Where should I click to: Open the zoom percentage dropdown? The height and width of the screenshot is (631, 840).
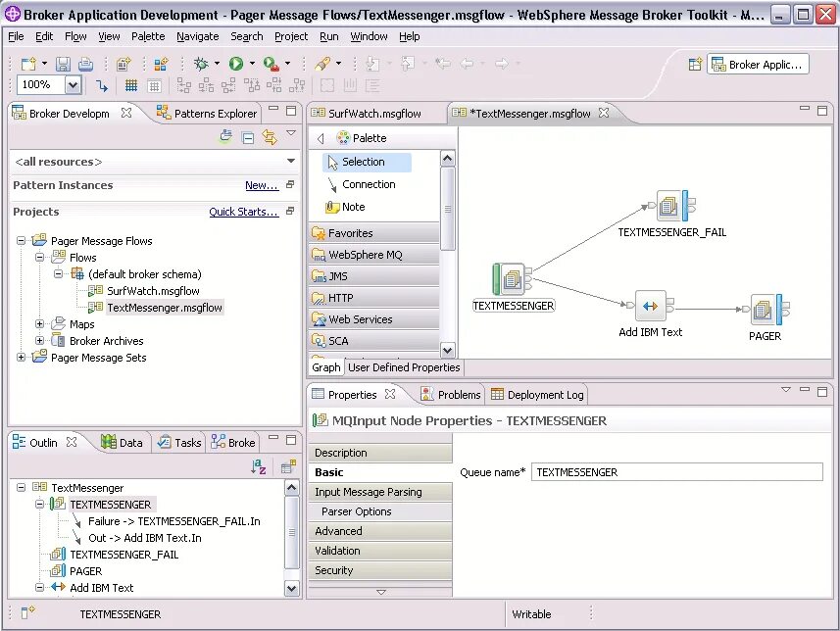(x=74, y=84)
